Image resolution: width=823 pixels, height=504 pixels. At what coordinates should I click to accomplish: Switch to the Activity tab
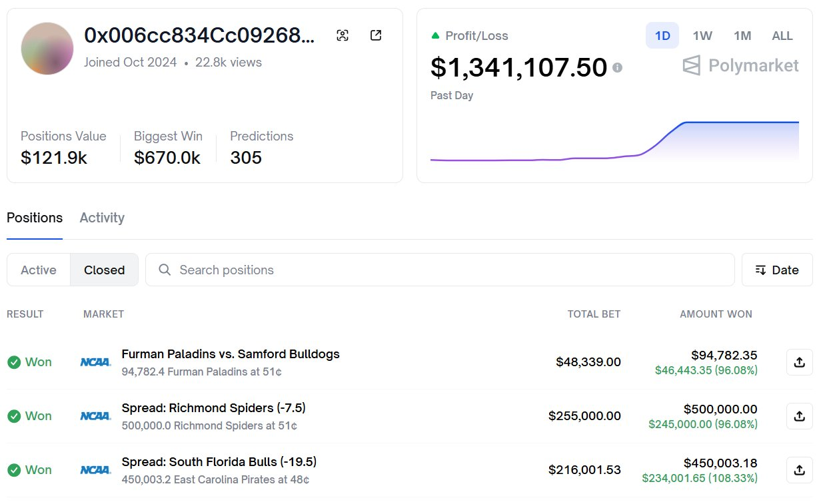[x=102, y=218]
